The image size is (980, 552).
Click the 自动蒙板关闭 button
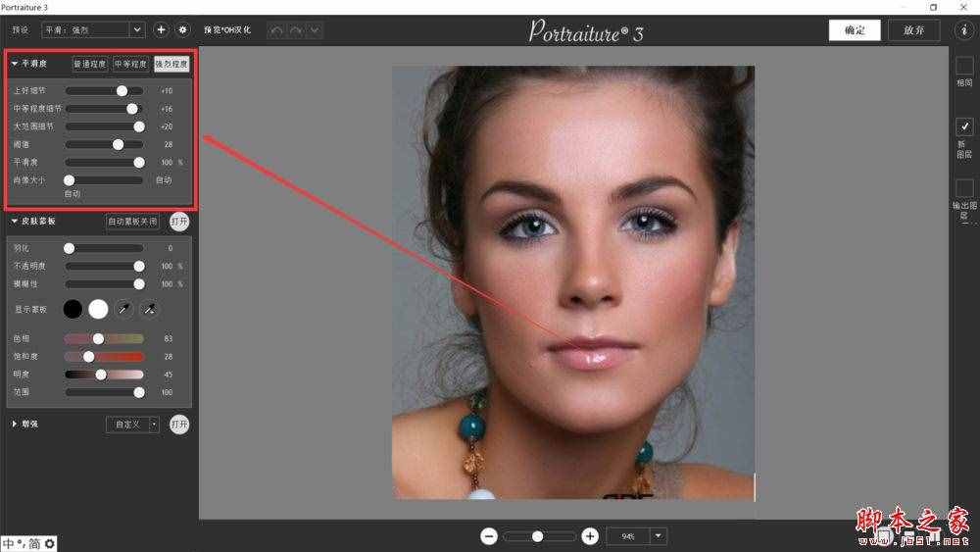pos(132,222)
